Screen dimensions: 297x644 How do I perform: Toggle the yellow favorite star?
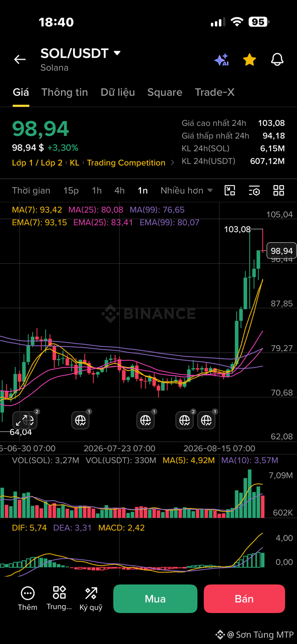coord(249,60)
